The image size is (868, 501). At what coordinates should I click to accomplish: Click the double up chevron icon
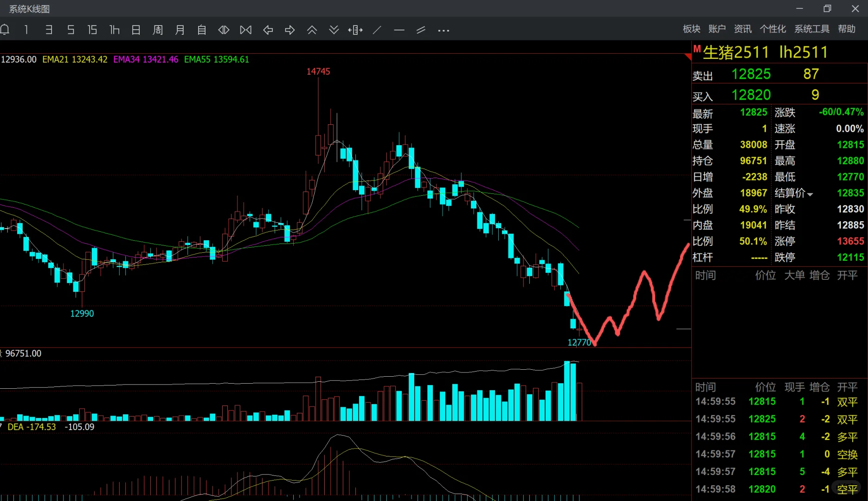point(312,30)
